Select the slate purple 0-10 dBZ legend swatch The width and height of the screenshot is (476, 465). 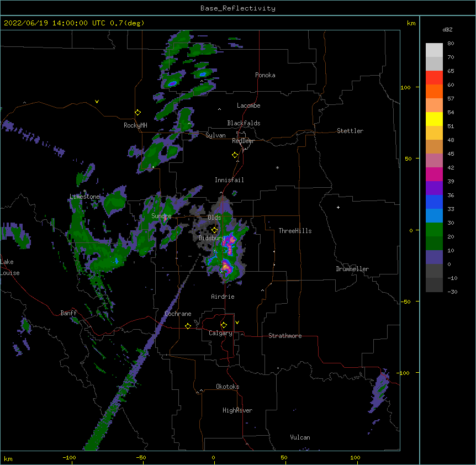tap(434, 257)
